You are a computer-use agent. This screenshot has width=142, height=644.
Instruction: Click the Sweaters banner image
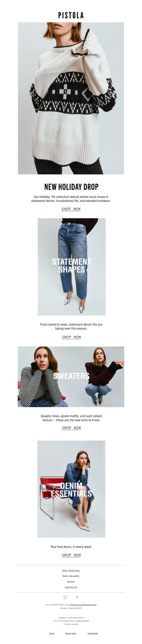(71, 377)
